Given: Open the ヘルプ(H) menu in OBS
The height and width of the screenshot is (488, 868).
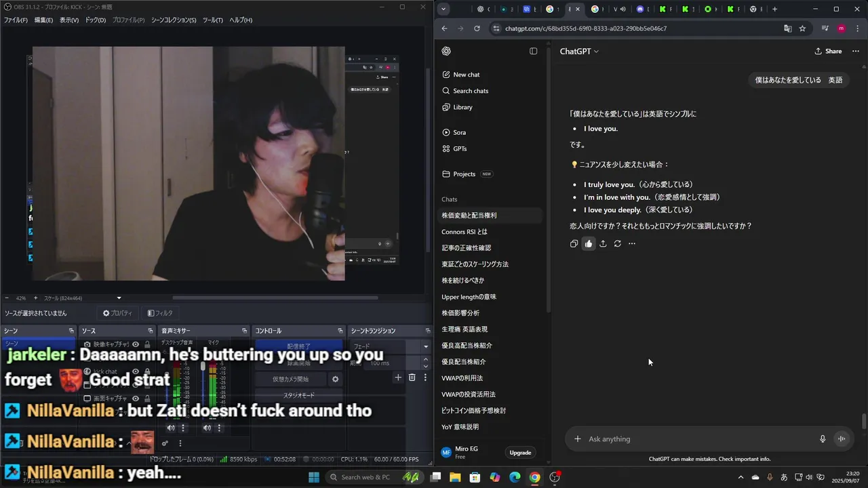Looking at the screenshot, I should (x=241, y=20).
